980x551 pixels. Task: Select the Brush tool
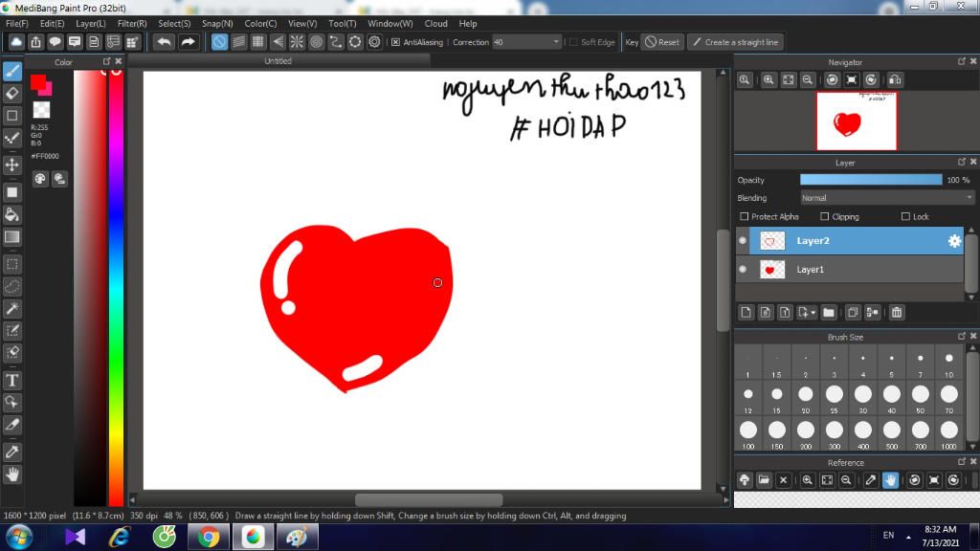pos(11,71)
